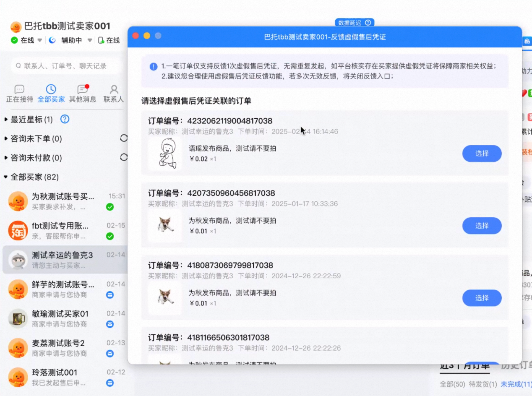Click the 数据延迟 help badge
This screenshot has height=396, width=532.
click(x=354, y=23)
